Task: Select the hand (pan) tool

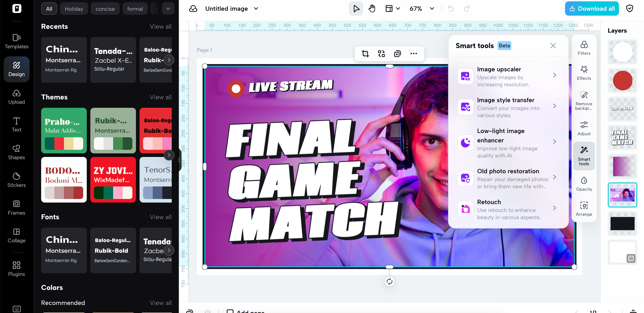Action: click(372, 8)
